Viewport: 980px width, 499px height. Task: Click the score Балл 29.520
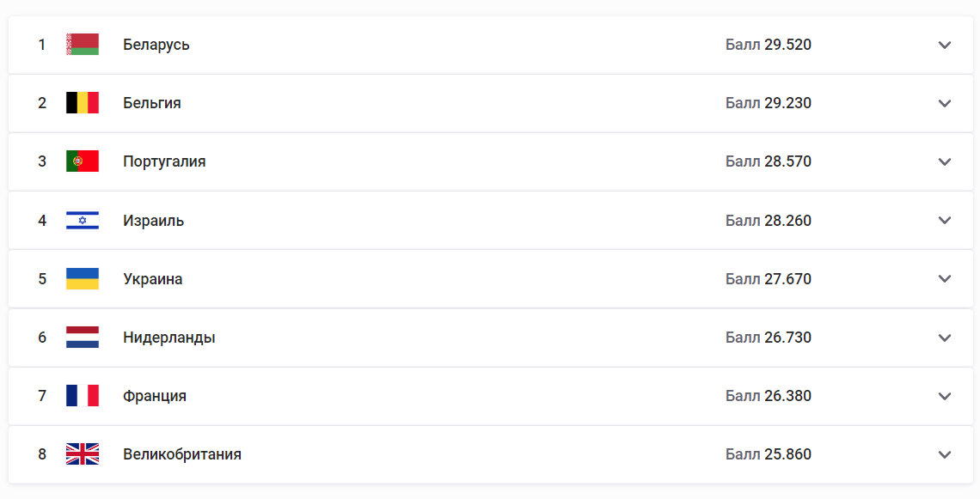(769, 45)
